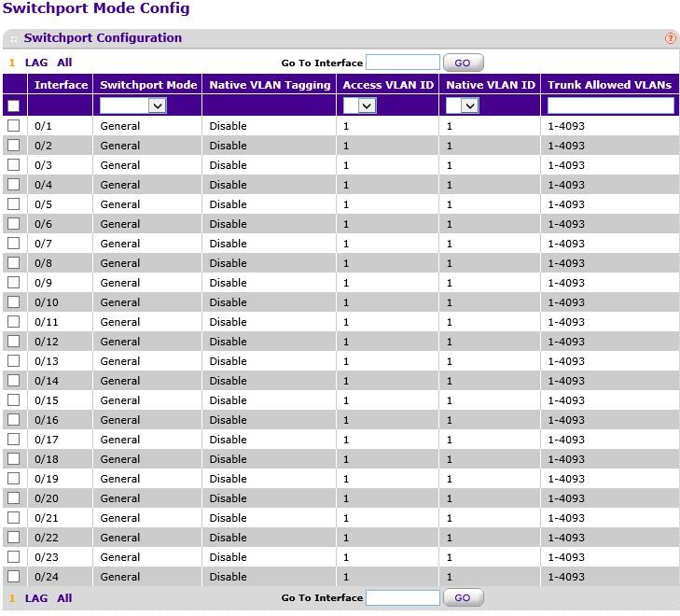
Task: Click the Interface column header
Action: click(61, 85)
